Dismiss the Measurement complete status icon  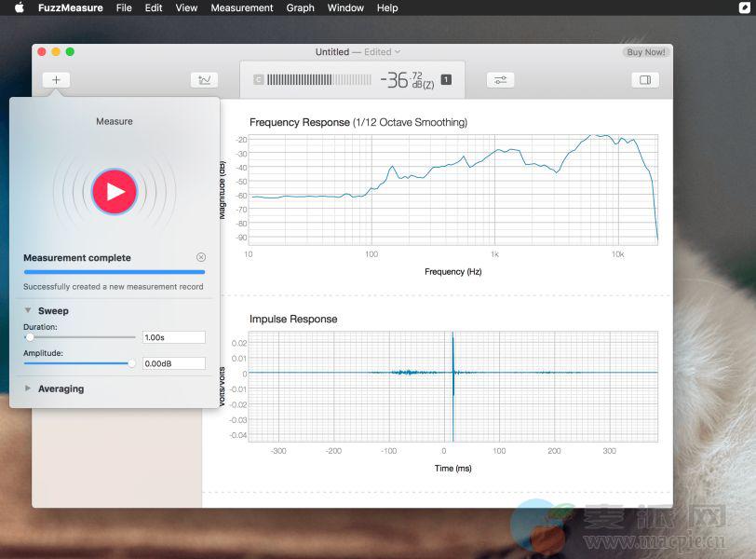point(201,257)
